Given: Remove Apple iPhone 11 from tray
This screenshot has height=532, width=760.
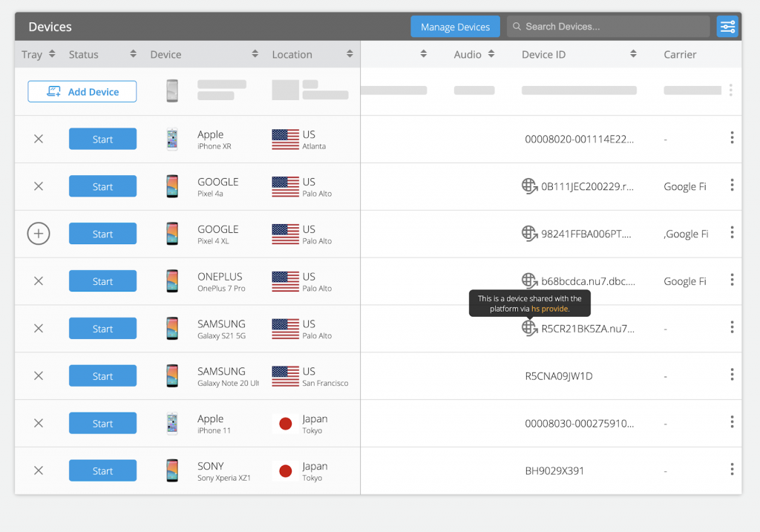Looking at the screenshot, I should [x=39, y=424].
